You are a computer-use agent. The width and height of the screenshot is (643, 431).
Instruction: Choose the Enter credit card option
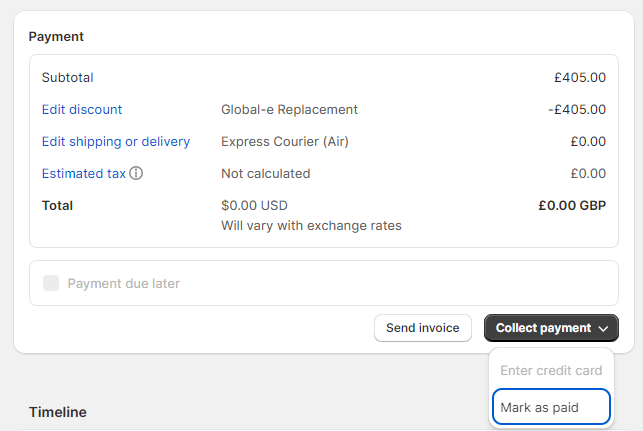(551, 370)
